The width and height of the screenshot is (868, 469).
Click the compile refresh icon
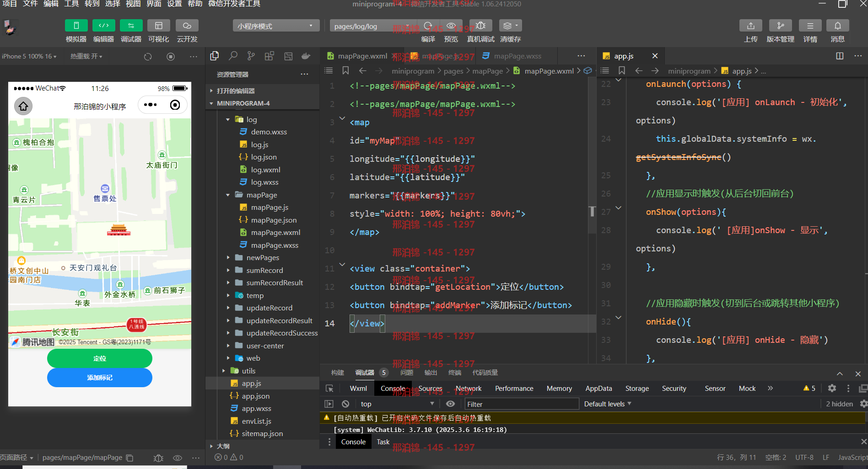pyautogui.click(x=428, y=26)
